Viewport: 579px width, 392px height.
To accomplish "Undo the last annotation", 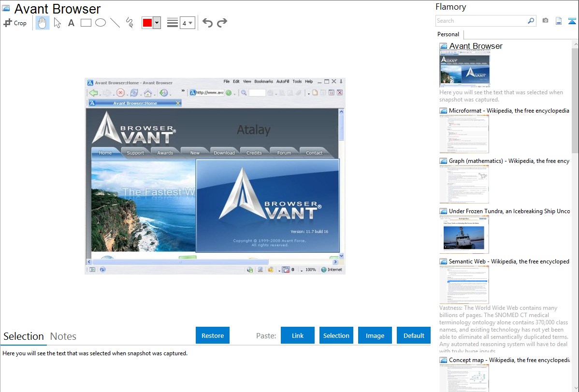I will (x=207, y=23).
